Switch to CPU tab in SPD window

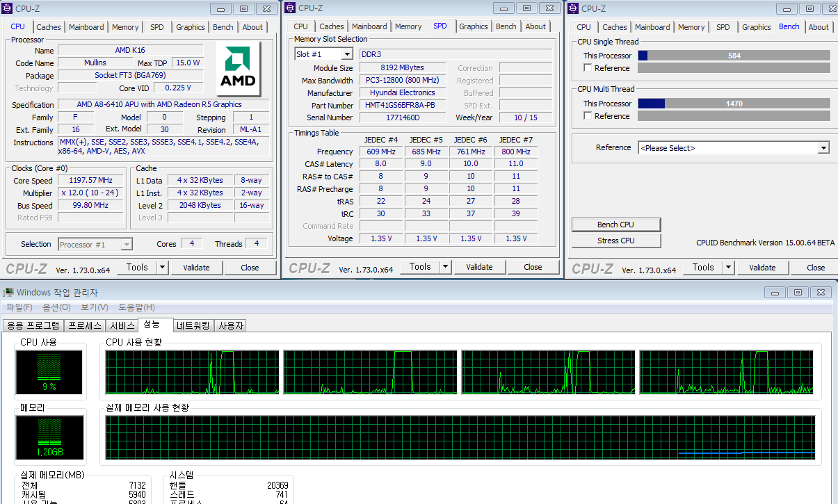[x=300, y=27]
